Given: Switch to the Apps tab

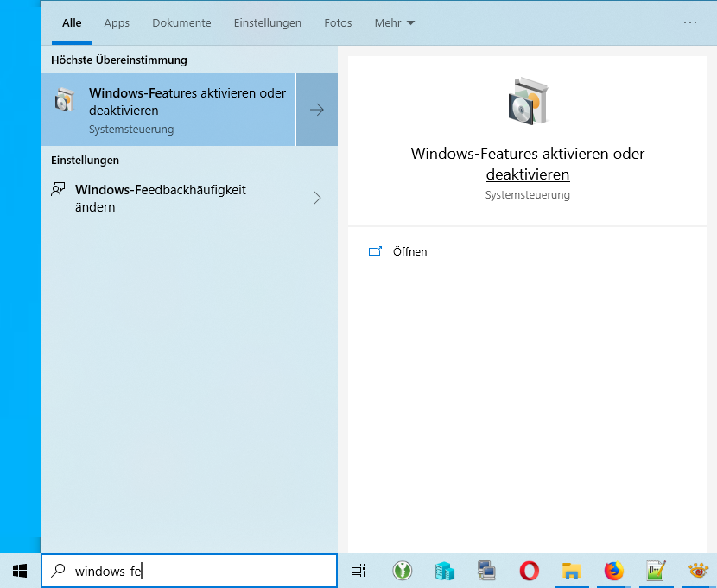Looking at the screenshot, I should (x=117, y=23).
